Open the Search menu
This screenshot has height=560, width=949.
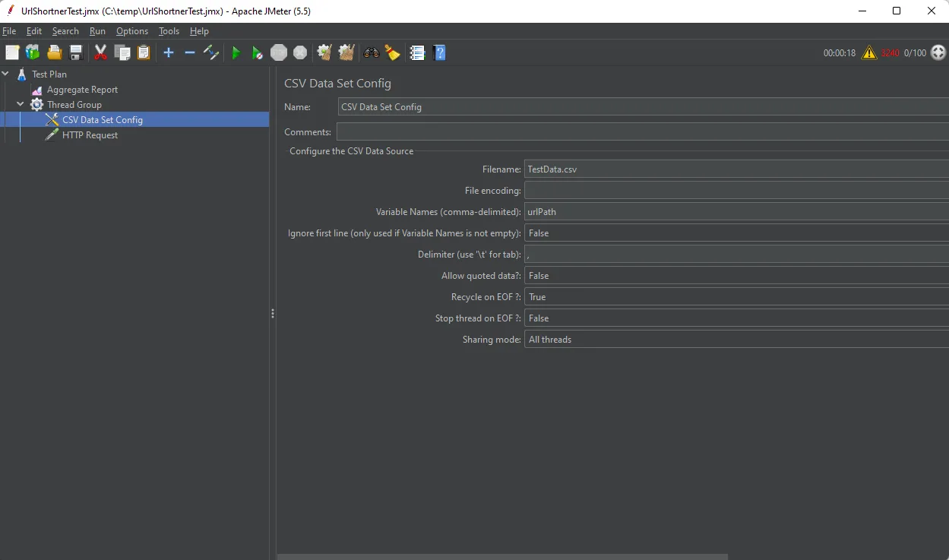(x=65, y=31)
